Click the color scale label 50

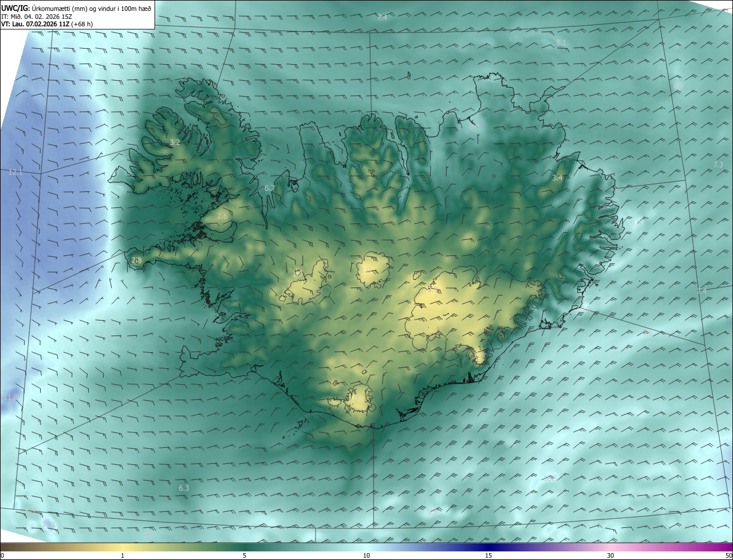pos(728,556)
